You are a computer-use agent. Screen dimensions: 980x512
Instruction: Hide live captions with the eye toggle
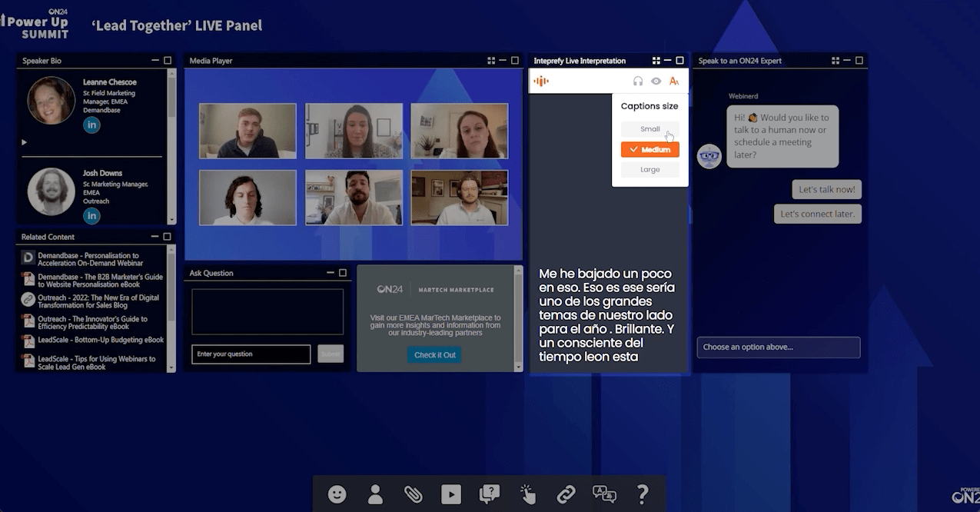pyautogui.click(x=656, y=80)
